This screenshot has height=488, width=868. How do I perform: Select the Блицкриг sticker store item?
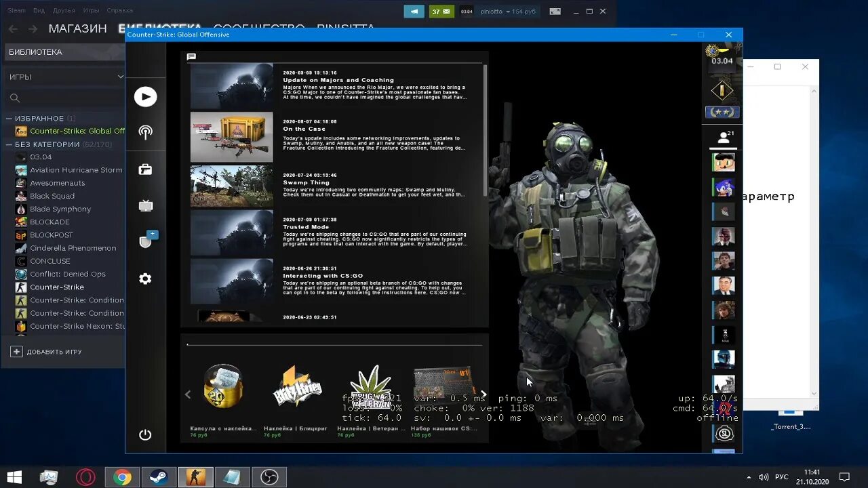(296, 399)
